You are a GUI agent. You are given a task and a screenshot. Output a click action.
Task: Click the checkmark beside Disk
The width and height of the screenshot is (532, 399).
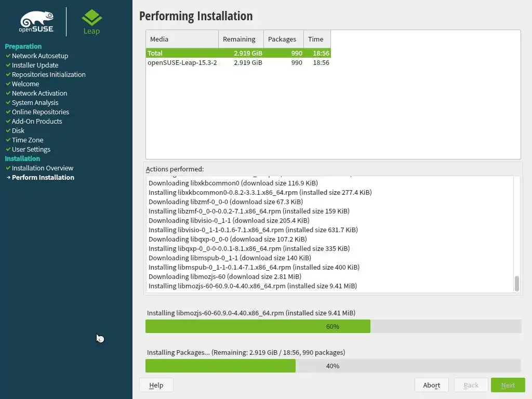(8, 130)
